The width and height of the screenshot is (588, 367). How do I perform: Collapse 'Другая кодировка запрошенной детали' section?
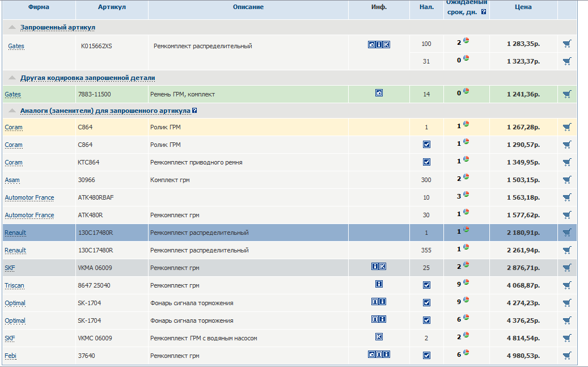click(x=12, y=78)
